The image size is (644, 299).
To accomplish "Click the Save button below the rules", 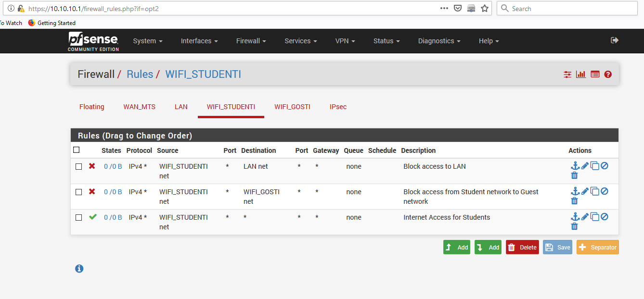I will pos(557,248).
